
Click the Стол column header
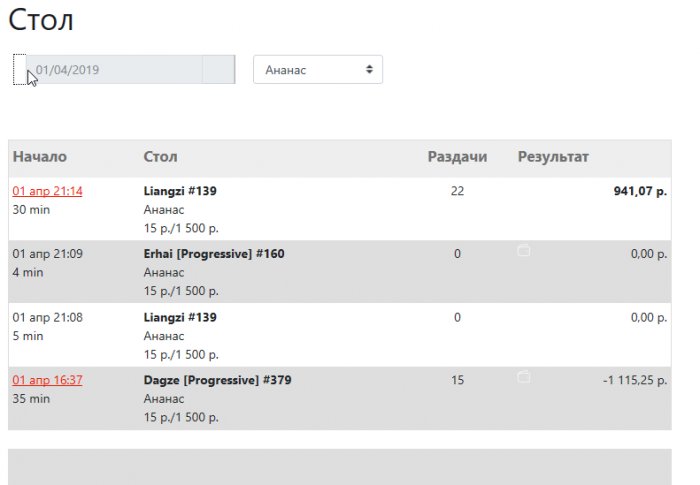click(161, 157)
